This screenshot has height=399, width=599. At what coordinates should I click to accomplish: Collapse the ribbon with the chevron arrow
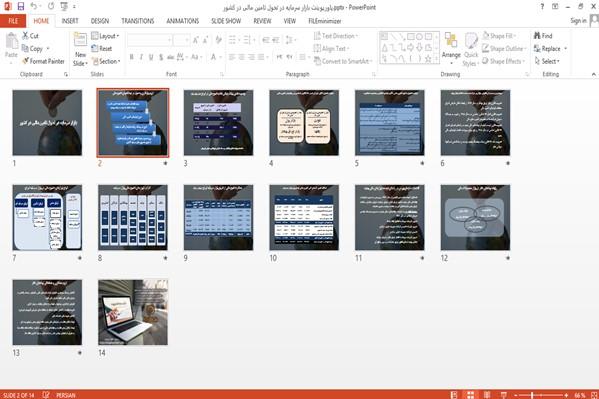(x=594, y=74)
